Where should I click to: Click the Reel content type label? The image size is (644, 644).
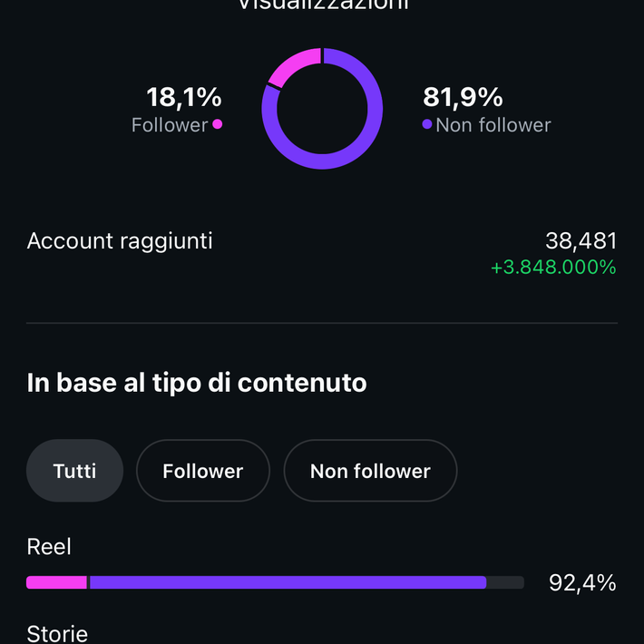click(x=49, y=547)
